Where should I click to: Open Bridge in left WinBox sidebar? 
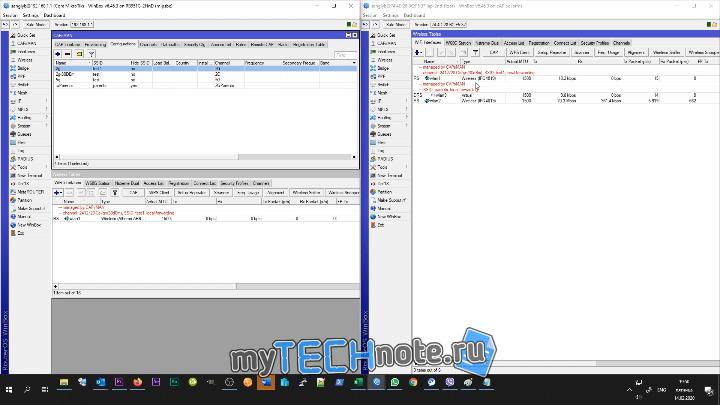tap(23, 68)
